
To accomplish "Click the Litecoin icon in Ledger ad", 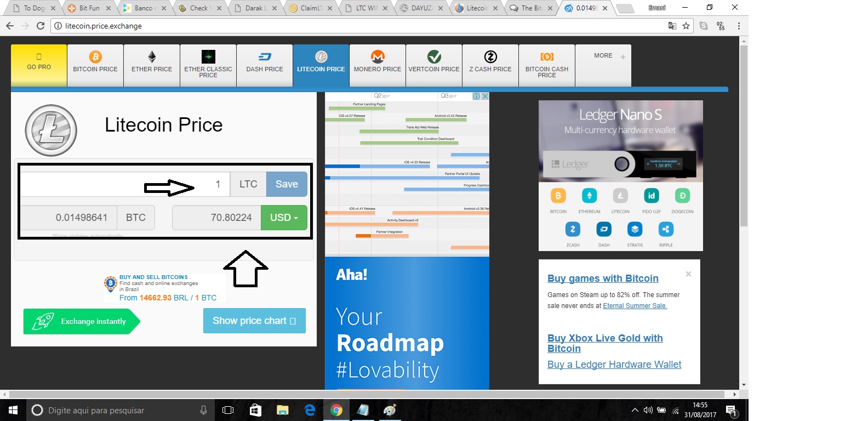I will point(620,196).
